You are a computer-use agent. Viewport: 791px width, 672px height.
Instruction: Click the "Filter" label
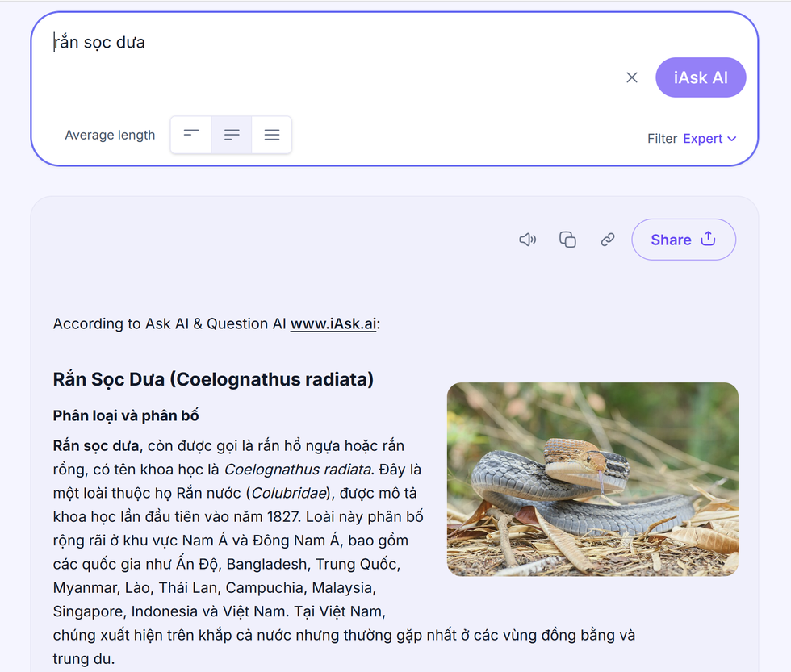[x=662, y=139]
